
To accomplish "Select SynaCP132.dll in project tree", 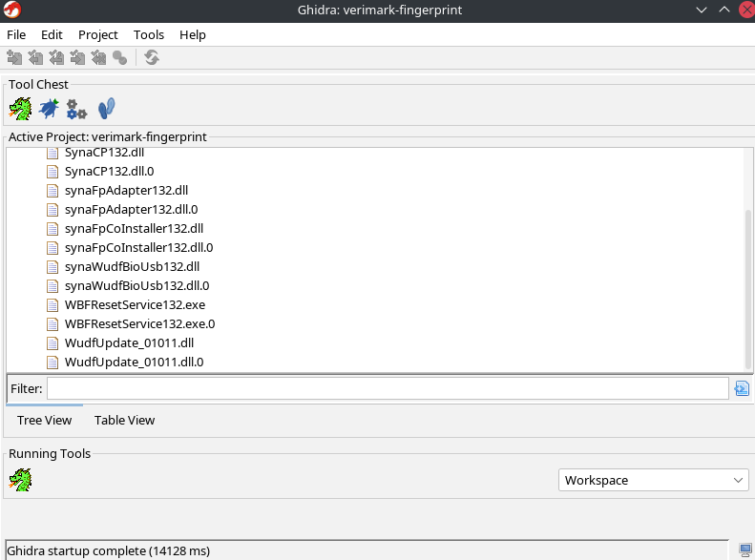I will pos(104,153).
